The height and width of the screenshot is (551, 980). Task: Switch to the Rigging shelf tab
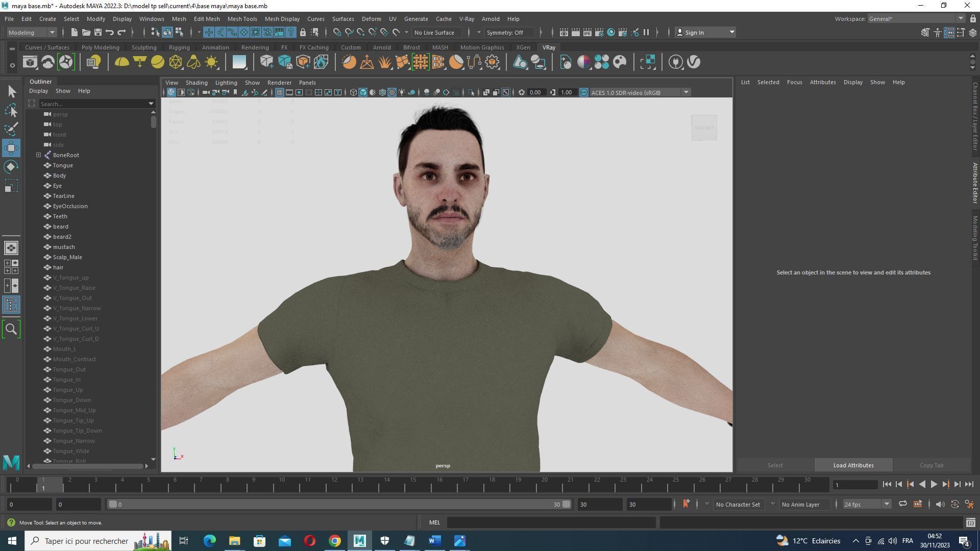(x=179, y=47)
